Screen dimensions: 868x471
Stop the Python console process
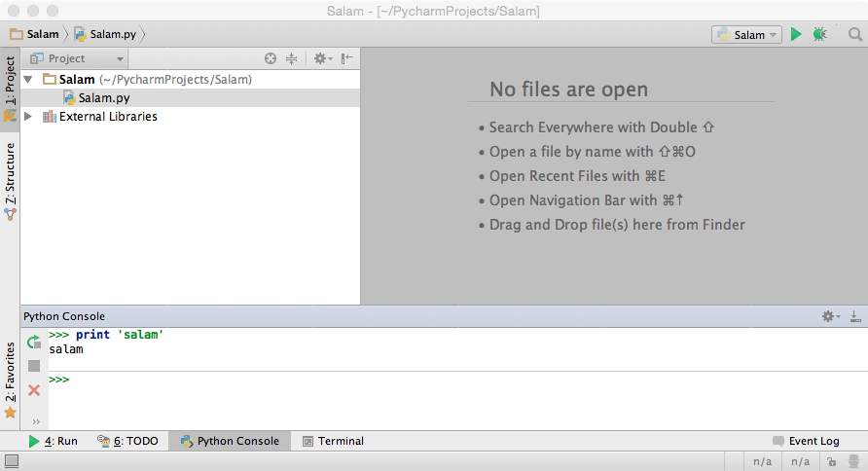pos(34,366)
